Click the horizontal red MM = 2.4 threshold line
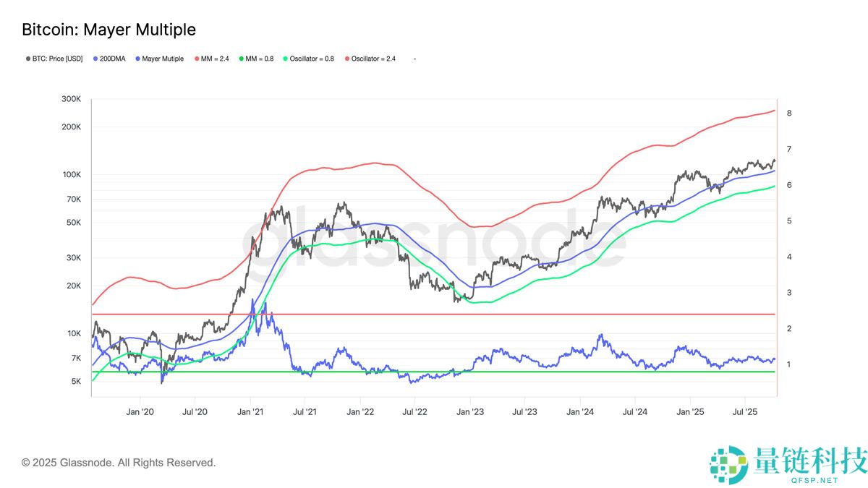The height and width of the screenshot is (488, 868). click(434, 314)
